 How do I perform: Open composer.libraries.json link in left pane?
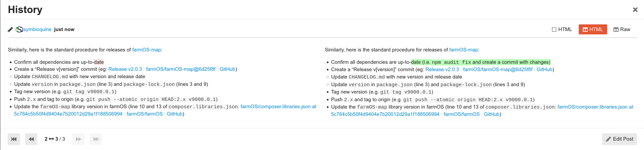(278, 107)
